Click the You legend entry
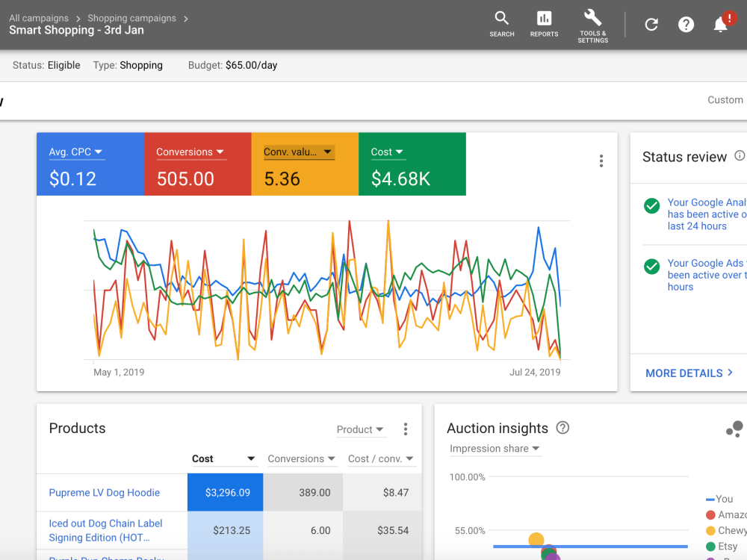Viewport: 747px width, 560px height. point(719,499)
